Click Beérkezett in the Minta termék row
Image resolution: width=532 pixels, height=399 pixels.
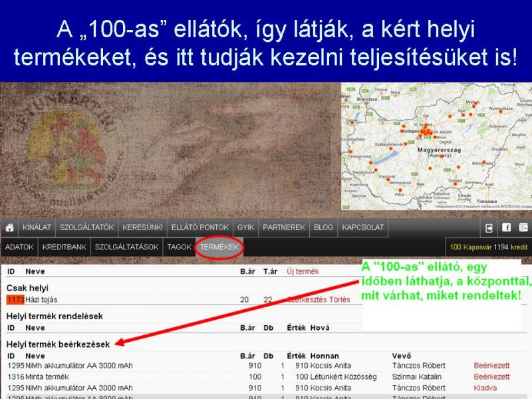(x=491, y=376)
